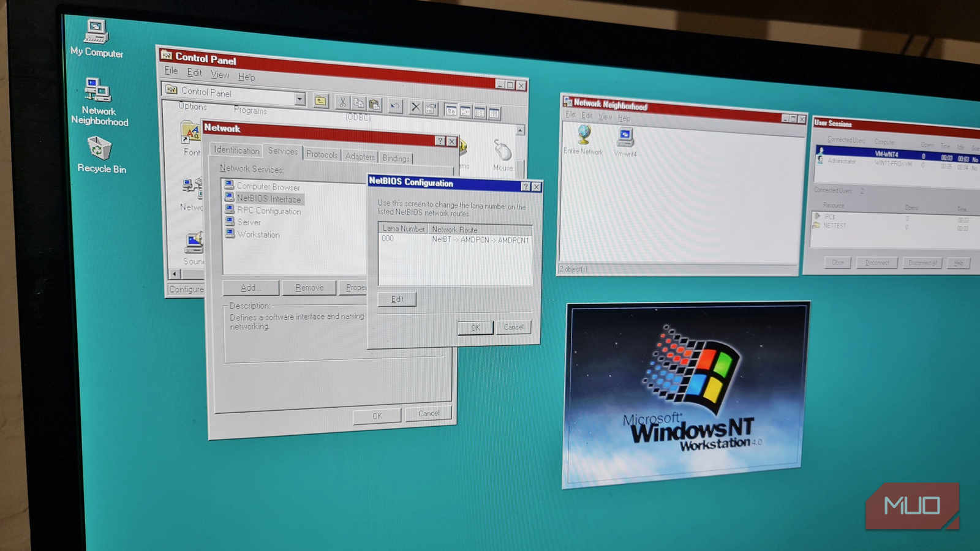Select lana number 000 route row
The image size is (980, 551).
[455, 239]
